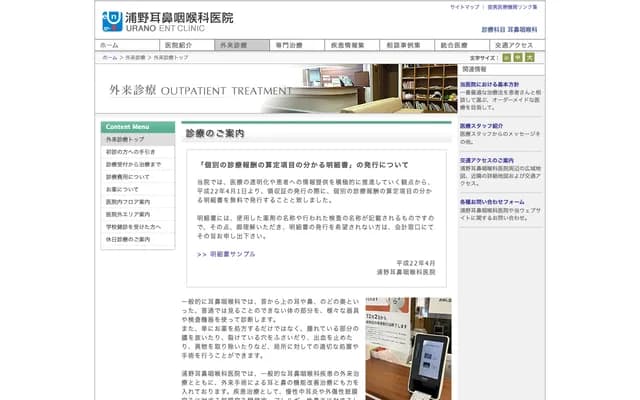
Task: Click the 医療スタッフ紹介 sidebar link
Action: (482, 127)
